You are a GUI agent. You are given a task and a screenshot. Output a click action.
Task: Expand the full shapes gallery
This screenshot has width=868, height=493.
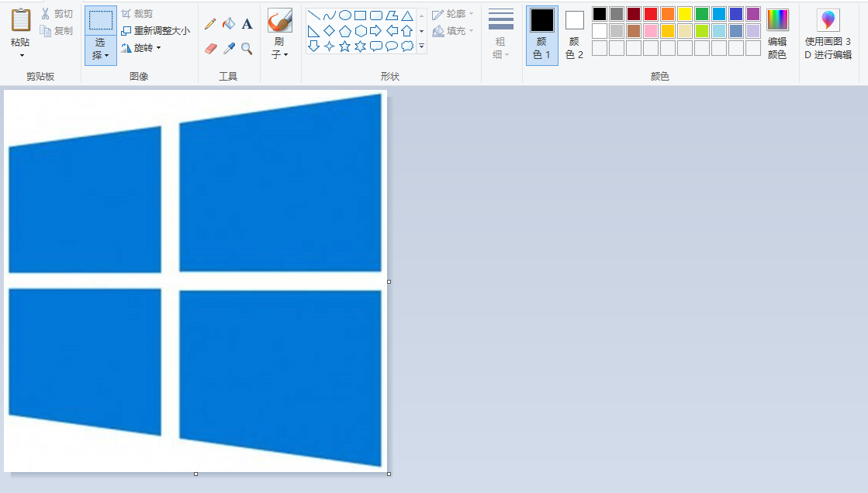422,47
